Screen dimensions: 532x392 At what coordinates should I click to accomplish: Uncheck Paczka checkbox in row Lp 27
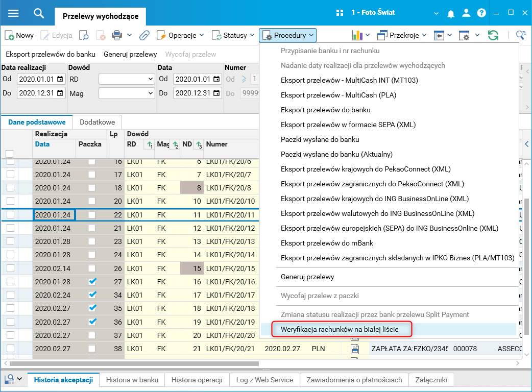92,281
